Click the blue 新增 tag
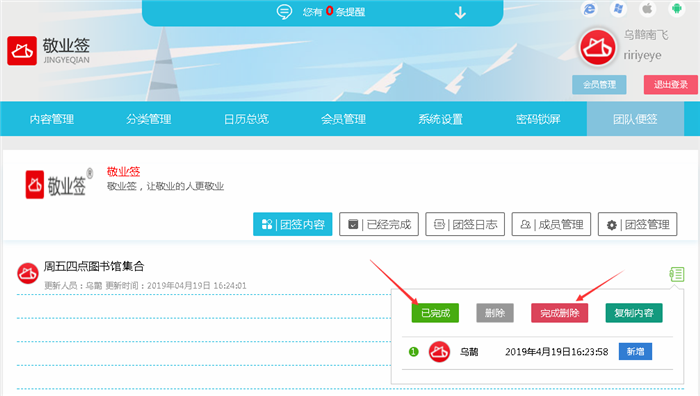Image resolution: width=700 pixels, height=396 pixels. pyautogui.click(x=635, y=351)
